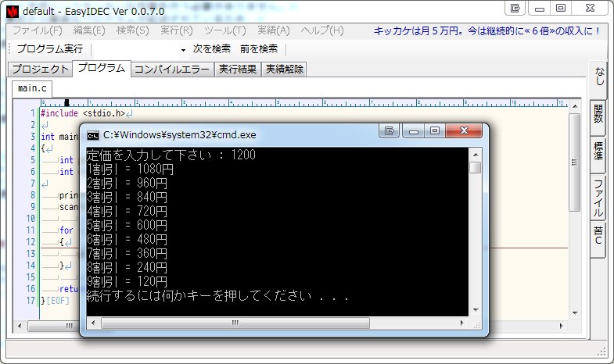Click the console vertical scrollbar thumb
The height and width of the screenshot is (364, 614).
coord(476,167)
